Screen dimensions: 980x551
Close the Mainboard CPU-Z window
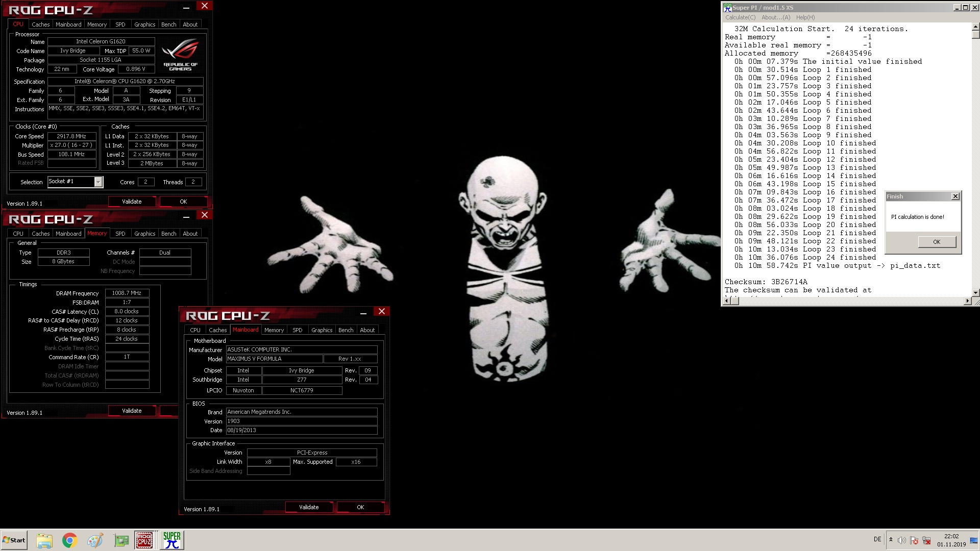(x=381, y=312)
